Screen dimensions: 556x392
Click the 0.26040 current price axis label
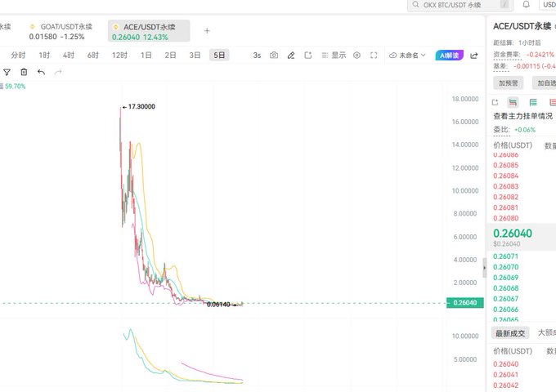(465, 303)
